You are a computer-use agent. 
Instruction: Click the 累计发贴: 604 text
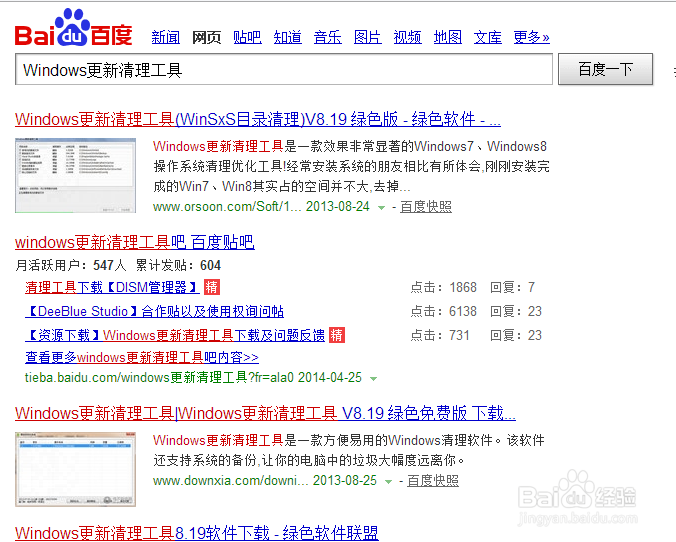pos(178,265)
